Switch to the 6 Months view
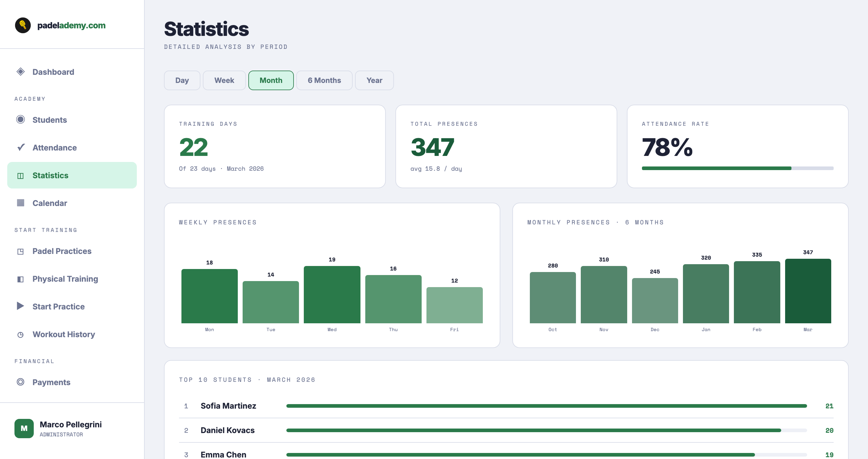This screenshot has height=459, width=868. click(x=324, y=80)
